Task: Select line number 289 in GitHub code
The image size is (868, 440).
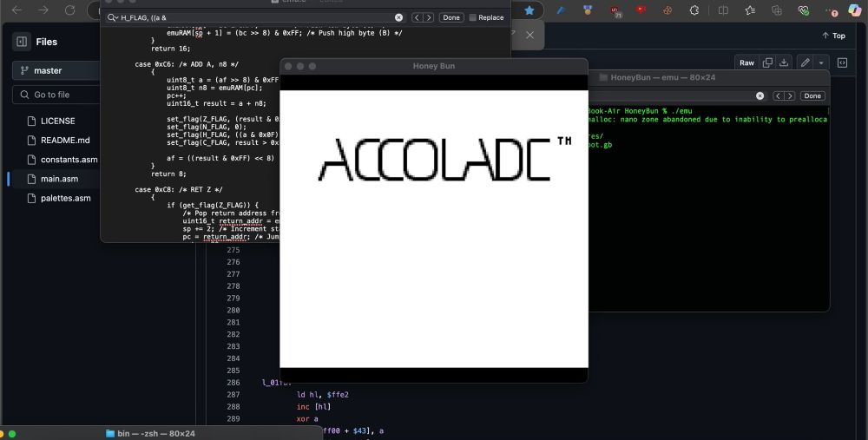Action: pyautogui.click(x=233, y=418)
